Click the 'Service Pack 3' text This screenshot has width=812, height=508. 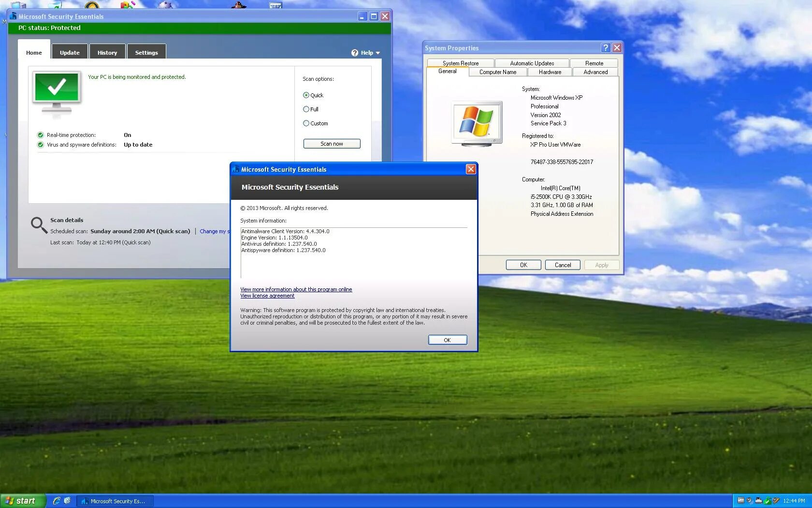pyautogui.click(x=548, y=123)
